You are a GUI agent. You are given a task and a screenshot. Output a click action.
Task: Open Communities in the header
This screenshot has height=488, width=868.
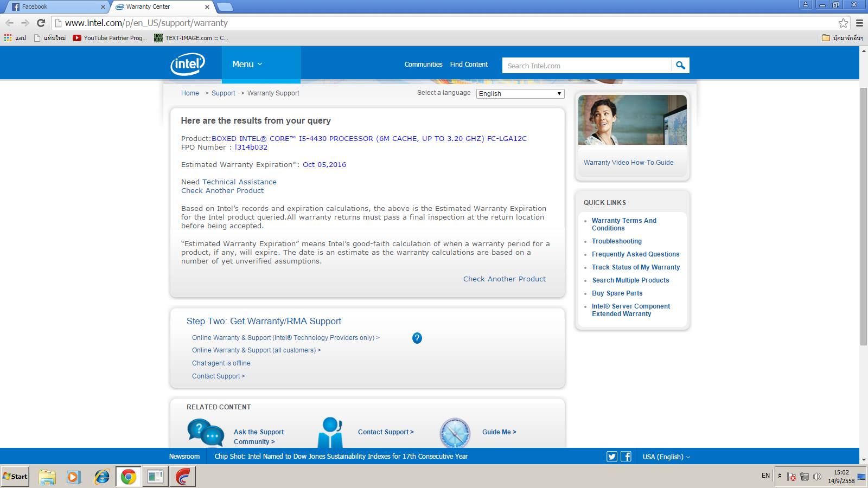point(423,65)
